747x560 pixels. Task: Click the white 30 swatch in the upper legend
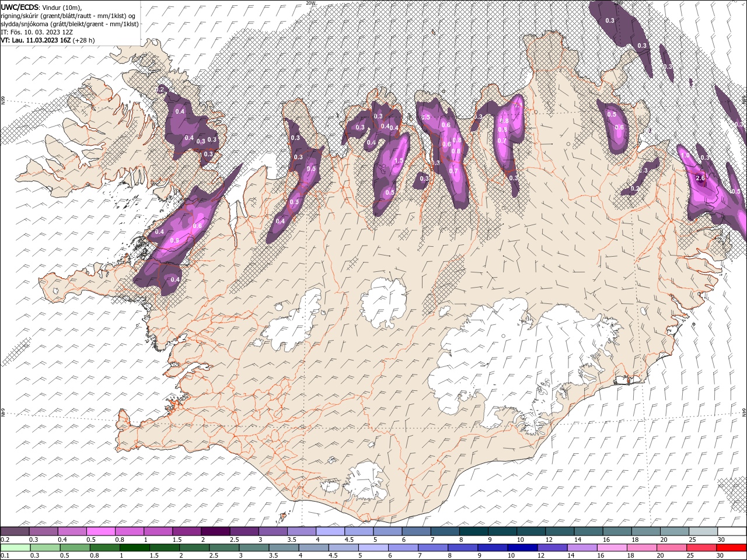click(732, 531)
